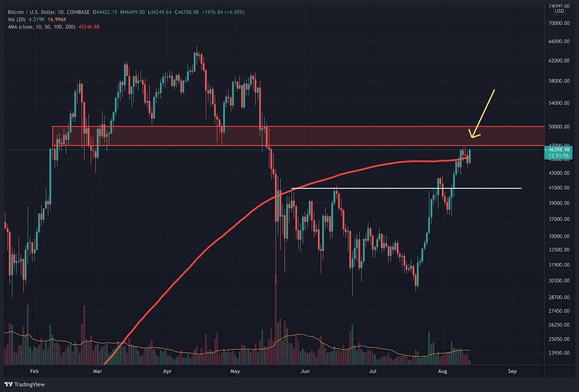
Task: Click the '27450.00' price axis label
Action: tap(559, 311)
